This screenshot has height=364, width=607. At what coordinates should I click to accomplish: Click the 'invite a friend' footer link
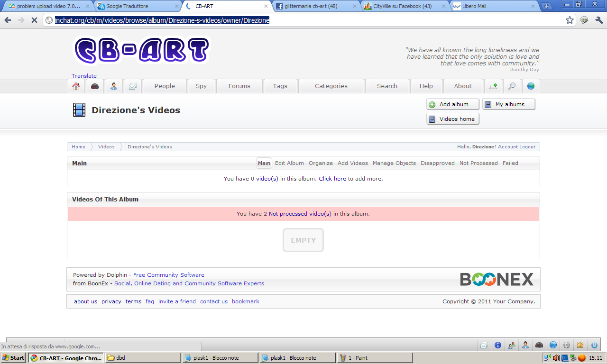coord(177,301)
